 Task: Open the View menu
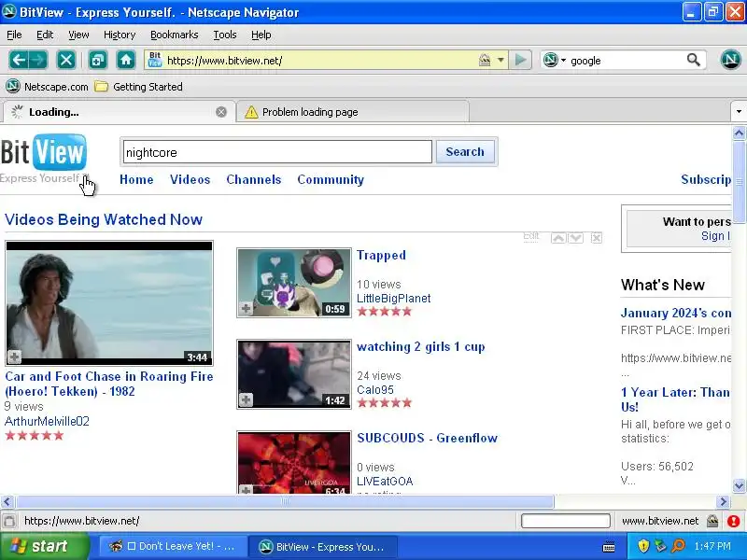click(x=78, y=35)
